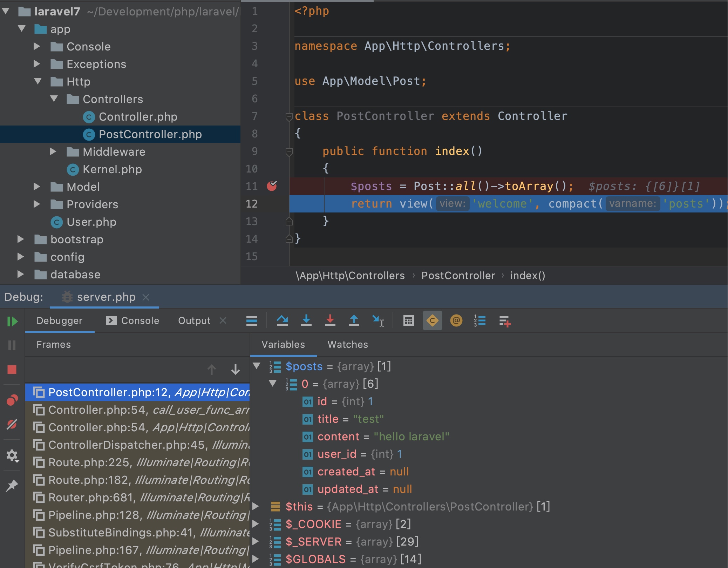728x568 pixels.
Task: Expand the $GLOBALS array
Action: 256,559
